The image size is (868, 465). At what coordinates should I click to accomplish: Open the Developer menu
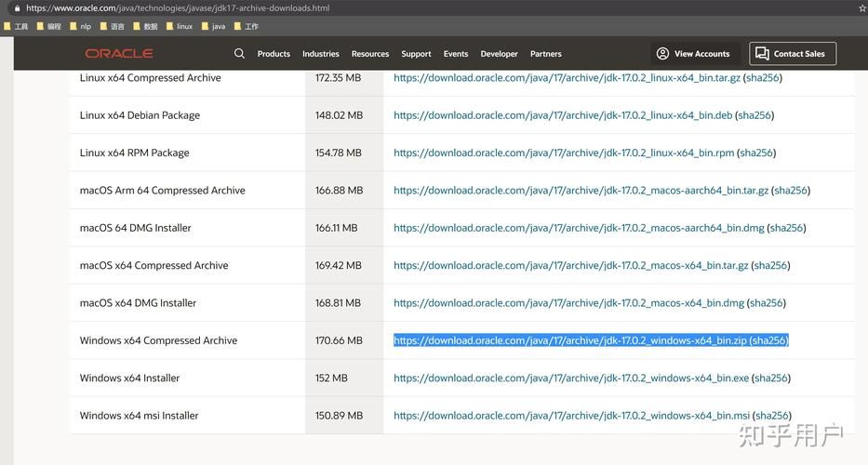click(499, 54)
